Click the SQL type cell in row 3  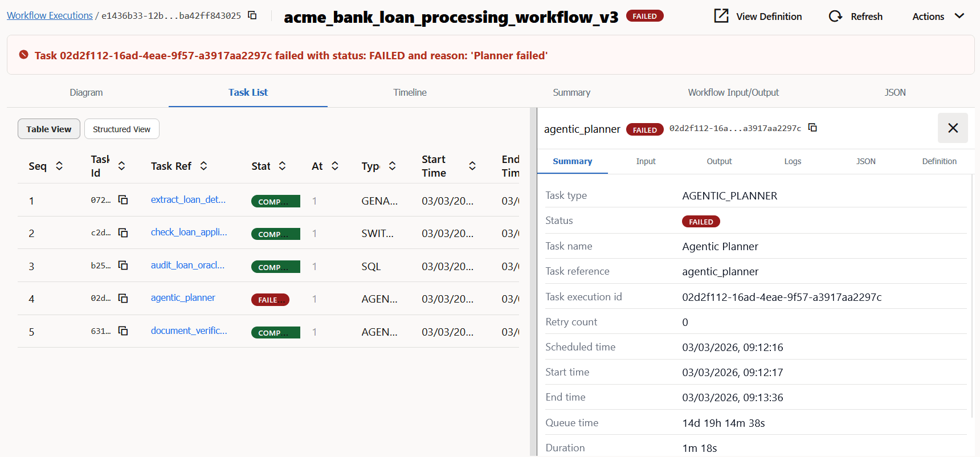pyautogui.click(x=371, y=266)
